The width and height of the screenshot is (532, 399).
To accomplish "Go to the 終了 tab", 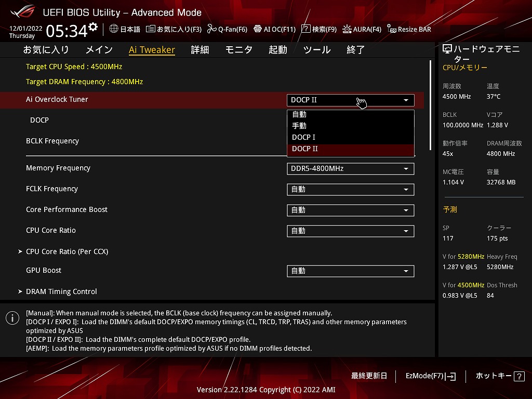I will 355,50.
